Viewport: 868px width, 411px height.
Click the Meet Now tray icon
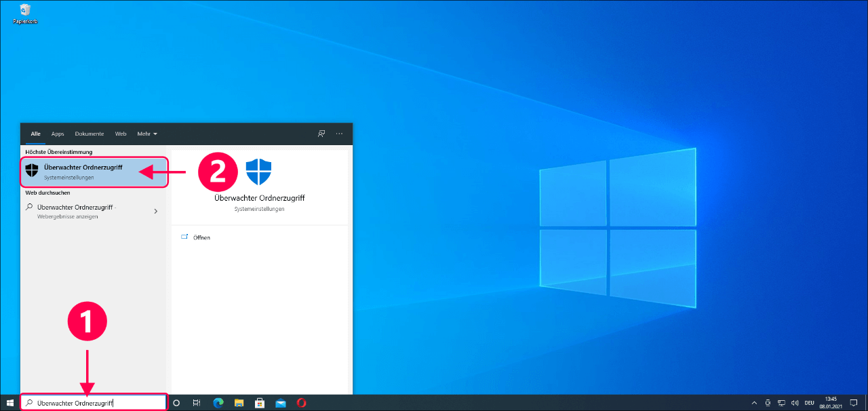point(768,403)
